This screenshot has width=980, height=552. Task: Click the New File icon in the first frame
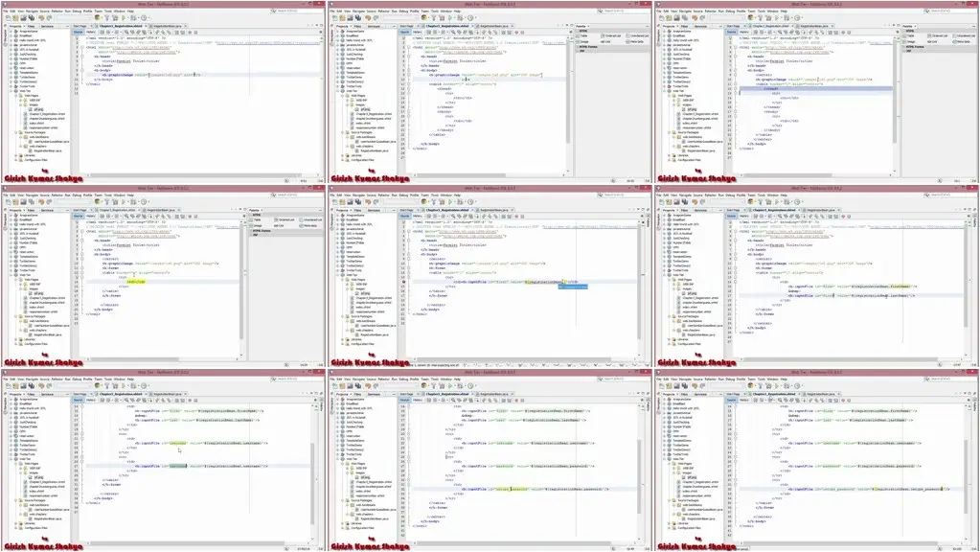(x=8, y=17)
